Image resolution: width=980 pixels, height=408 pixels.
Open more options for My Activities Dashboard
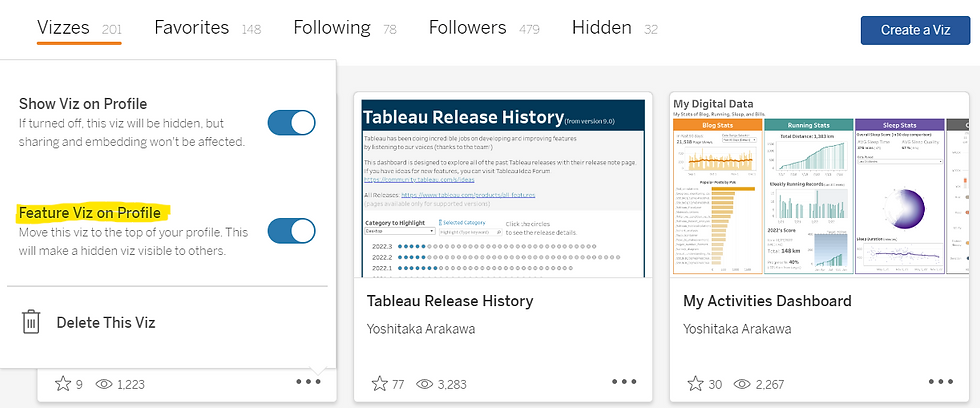[x=941, y=382]
